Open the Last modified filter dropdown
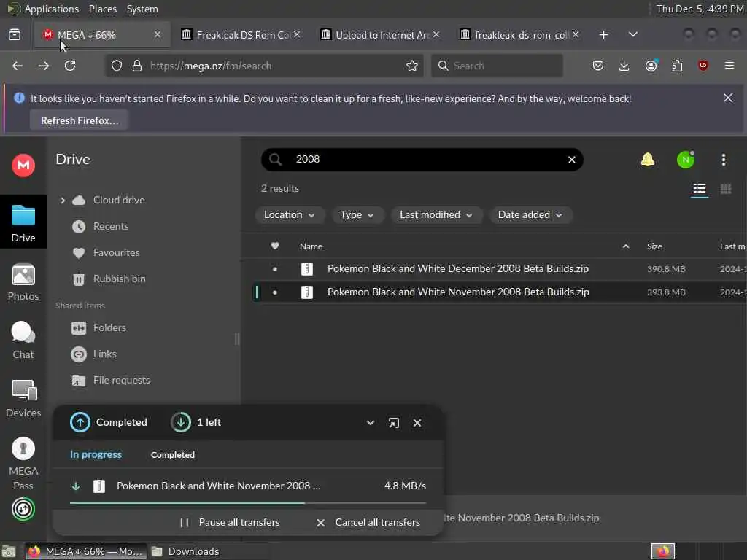Viewport: 747px width, 560px height. click(436, 215)
